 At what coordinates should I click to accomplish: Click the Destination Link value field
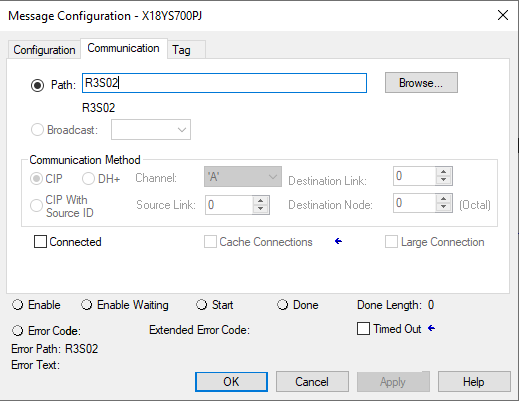(414, 176)
